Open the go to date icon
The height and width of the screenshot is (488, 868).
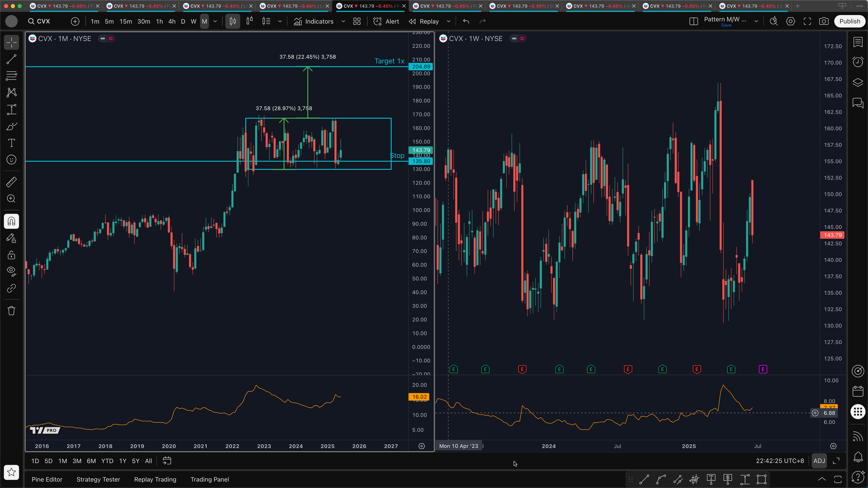pos(167,461)
